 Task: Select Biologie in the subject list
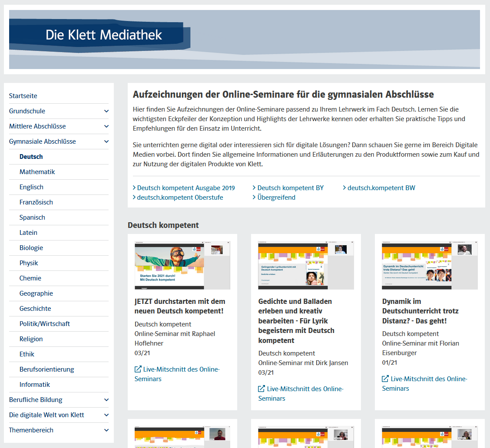click(x=31, y=248)
